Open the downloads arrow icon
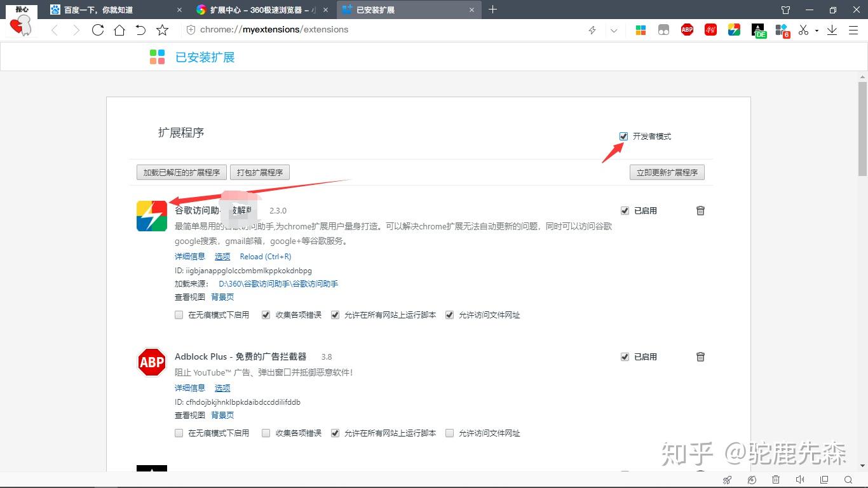 pos(832,30)
